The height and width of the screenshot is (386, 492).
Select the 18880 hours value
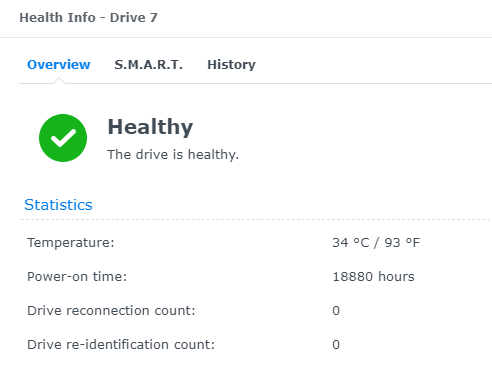pos(373,277)
